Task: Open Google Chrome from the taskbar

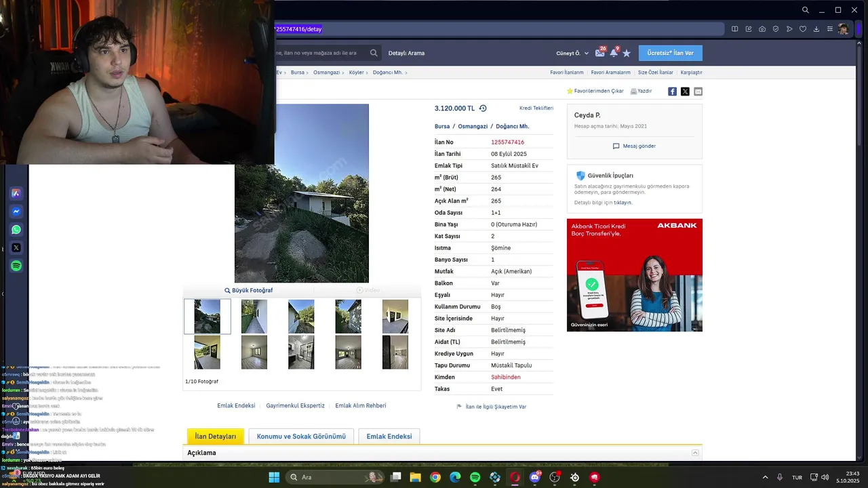Action: (x=435, y=477)
